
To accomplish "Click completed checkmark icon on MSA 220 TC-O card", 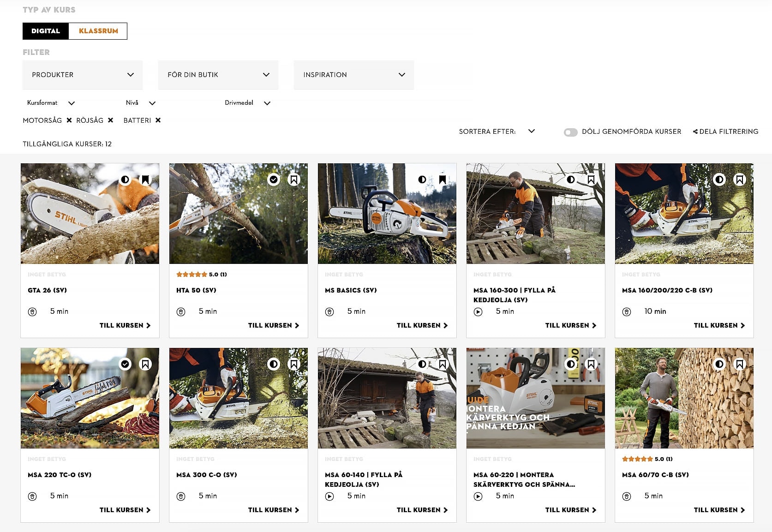I will pyautogui.click(x=125, y=364).
